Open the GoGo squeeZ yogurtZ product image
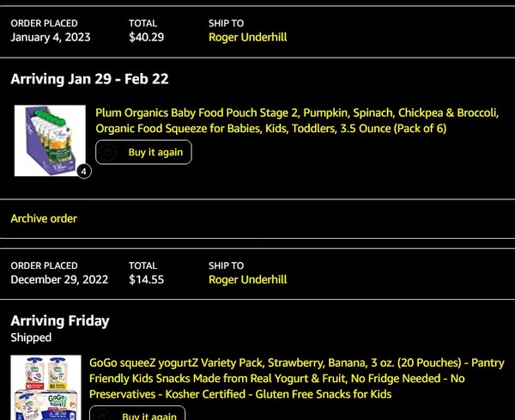The height and width of the screenshot is (420, 515). click(x=45, y=387)
